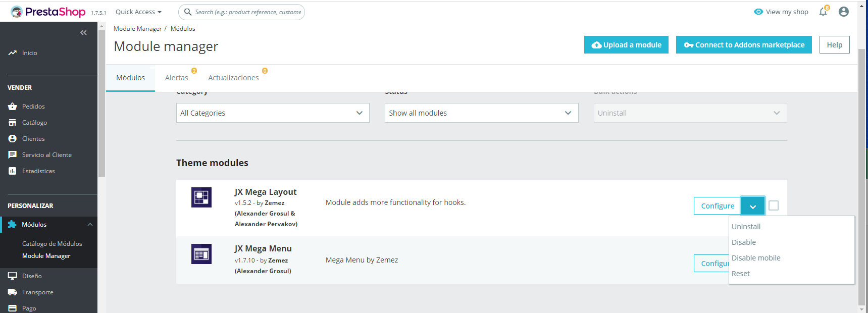
Task: Collapse the sidebar with double-chevron icon
Action: [x=83, y=33]
